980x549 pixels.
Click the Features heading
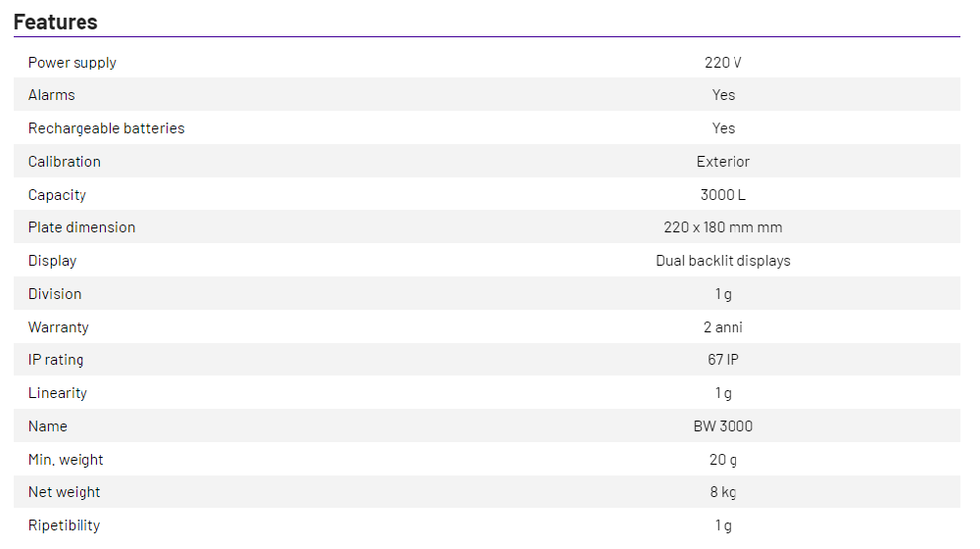56,22
